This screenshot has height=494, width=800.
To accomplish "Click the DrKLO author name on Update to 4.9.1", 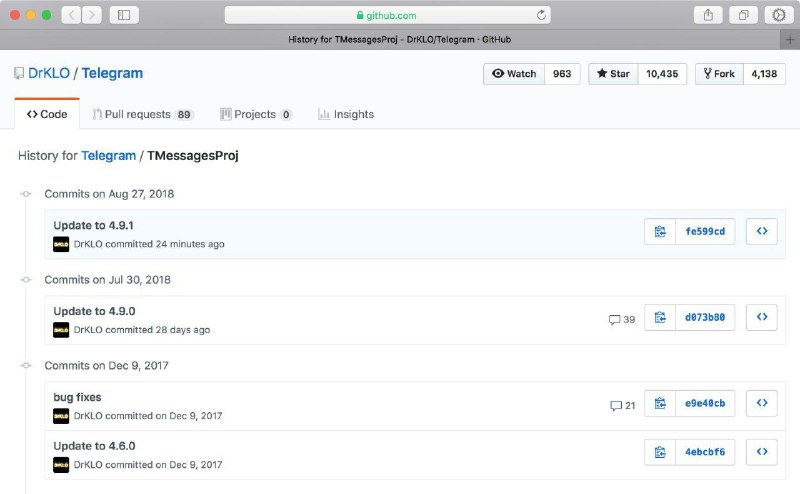I will pyautogui.click(x=88, y=244).
